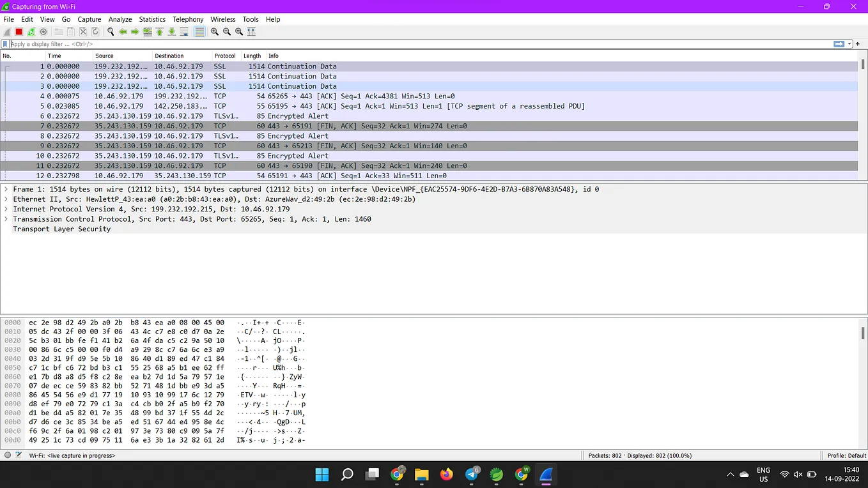Open Capture options via gear icon
The height and width of the screenshot is (488, 868).
43,31
